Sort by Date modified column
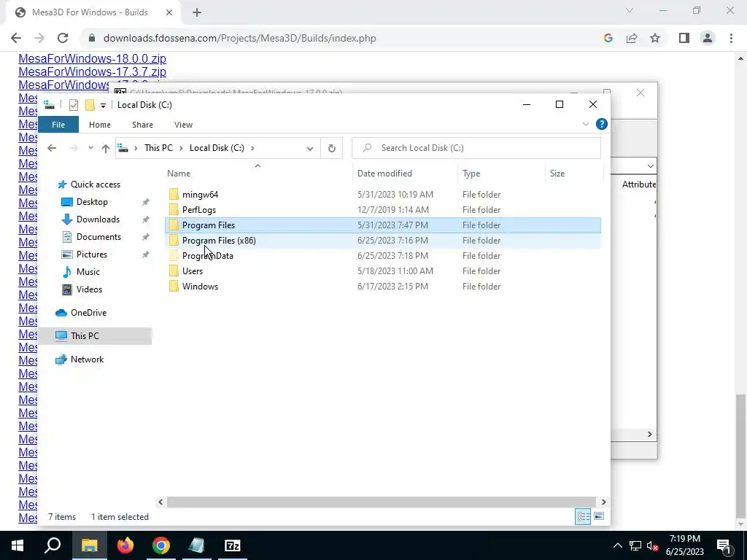Image resolution: width=747 pixels, height=560 pixels. click(x=384, y=174)
